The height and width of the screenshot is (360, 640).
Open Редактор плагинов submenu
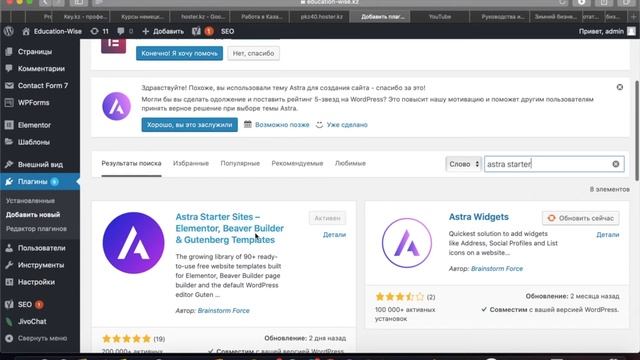tap(36, 229)
